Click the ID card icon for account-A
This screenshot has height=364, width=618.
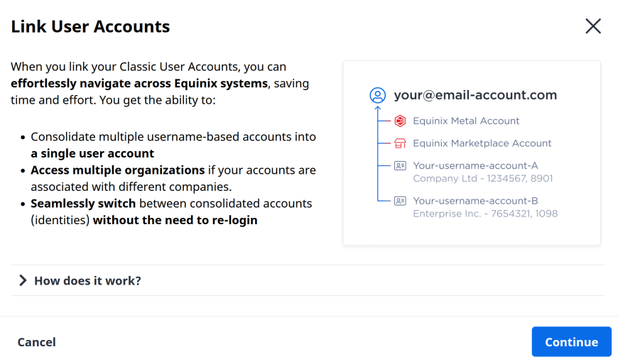point(400,165)
